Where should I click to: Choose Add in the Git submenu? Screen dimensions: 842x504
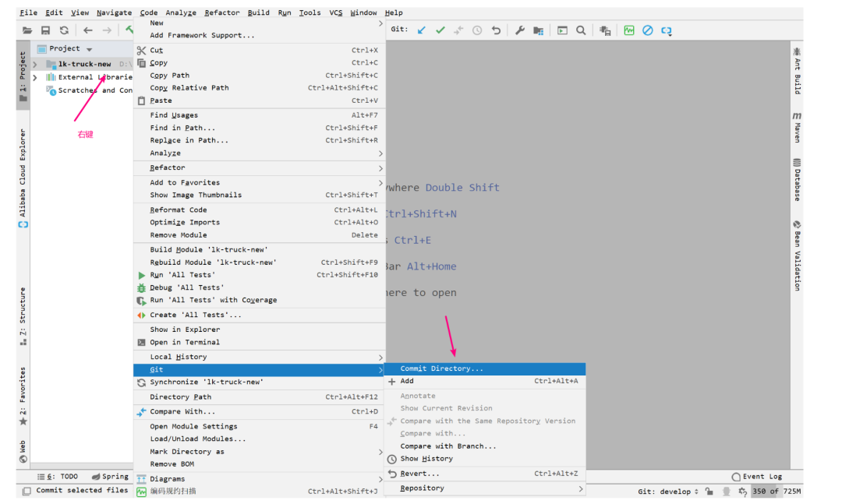pyautogui.click(x=485, y=381)
